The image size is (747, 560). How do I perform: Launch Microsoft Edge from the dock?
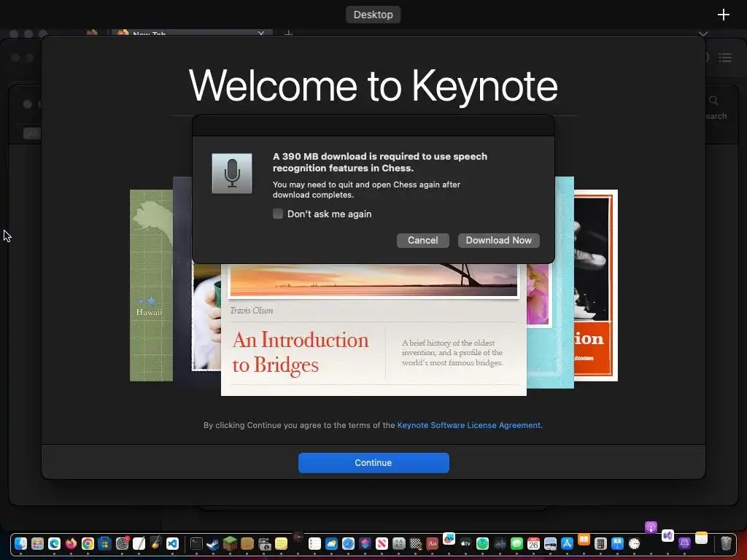tap(54, 543)
